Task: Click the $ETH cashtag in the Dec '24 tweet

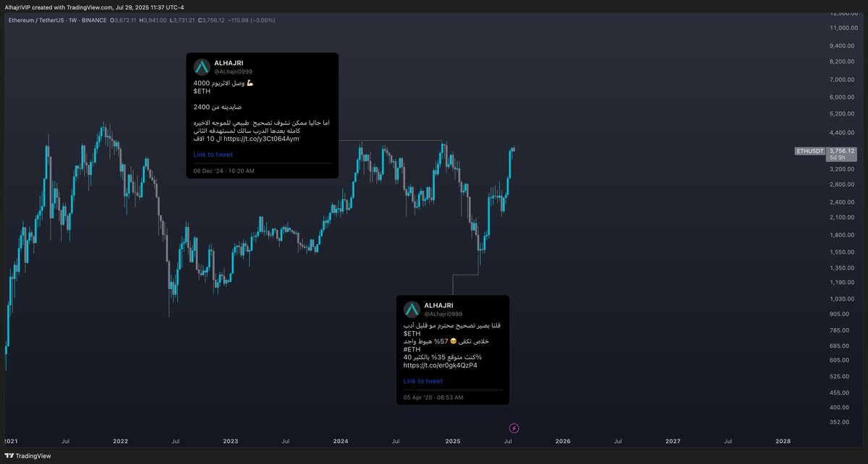Action: pyautogui.click(x=201, y=90)
